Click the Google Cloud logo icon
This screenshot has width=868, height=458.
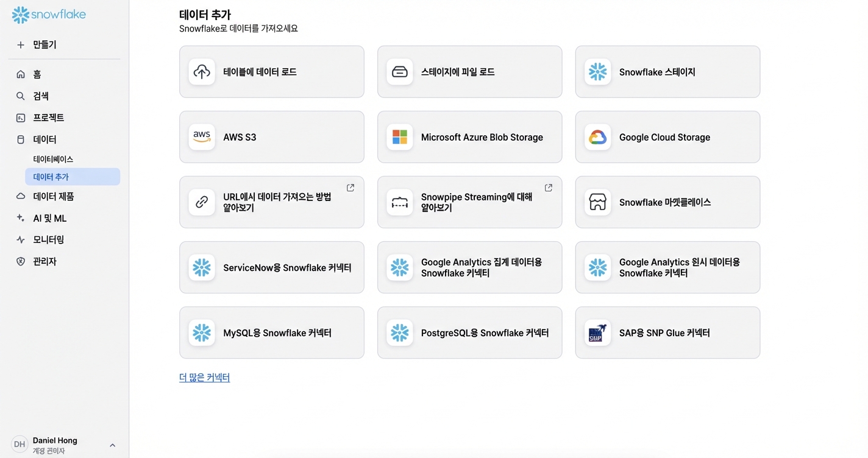(598, 137)
